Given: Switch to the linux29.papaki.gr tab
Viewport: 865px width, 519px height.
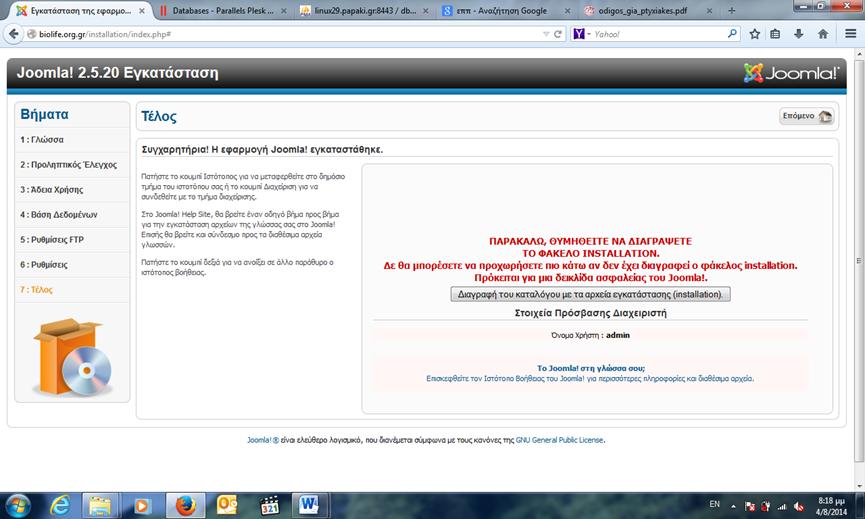Looking at the screenshot, I should pyautogui.click(x=365, y=10).
